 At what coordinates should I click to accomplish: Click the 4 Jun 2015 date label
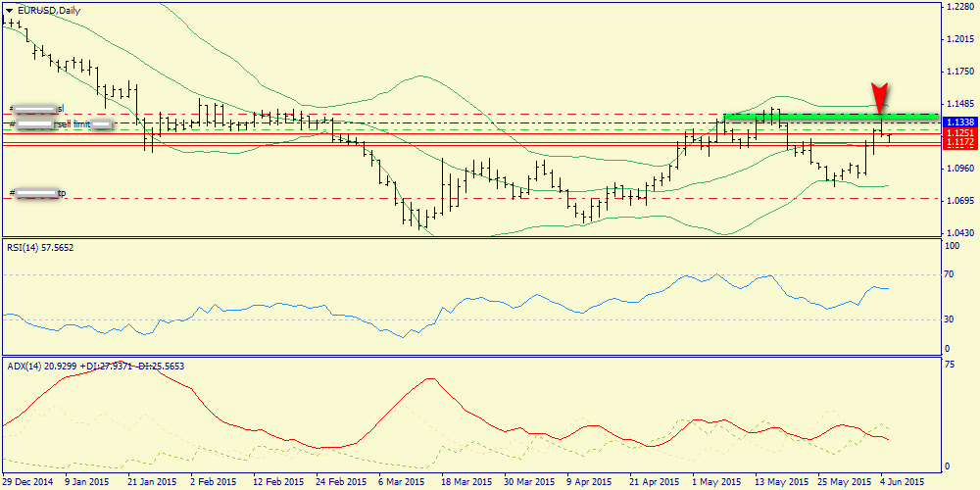tap(899, 482)
